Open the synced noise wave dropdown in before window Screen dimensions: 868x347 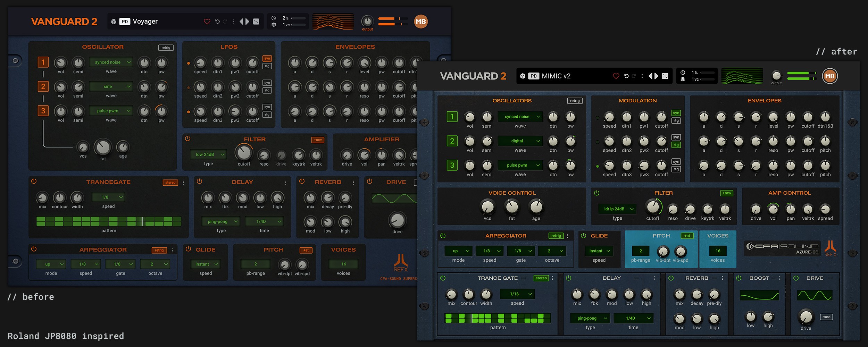click(x=111, y=62)
